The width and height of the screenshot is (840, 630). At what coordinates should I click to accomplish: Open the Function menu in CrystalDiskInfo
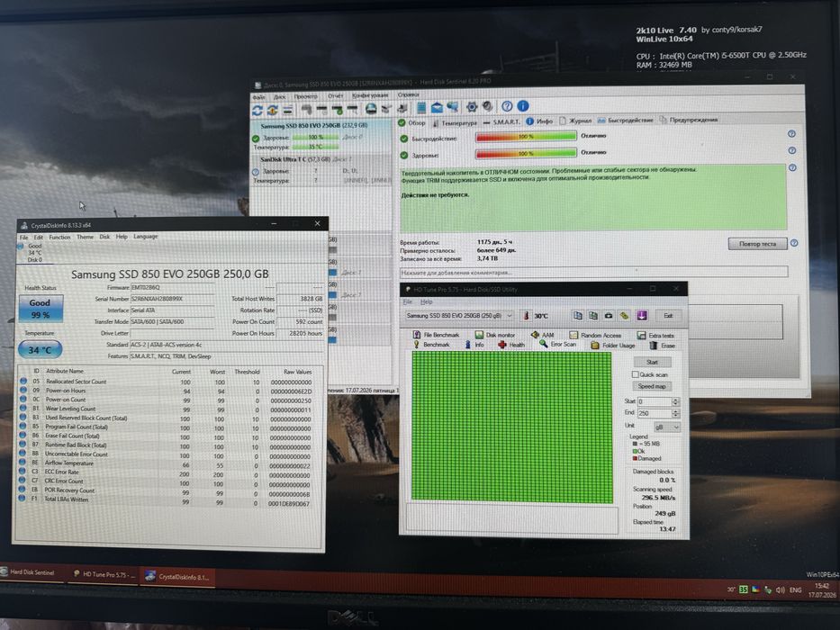click(x=59, y=237)
